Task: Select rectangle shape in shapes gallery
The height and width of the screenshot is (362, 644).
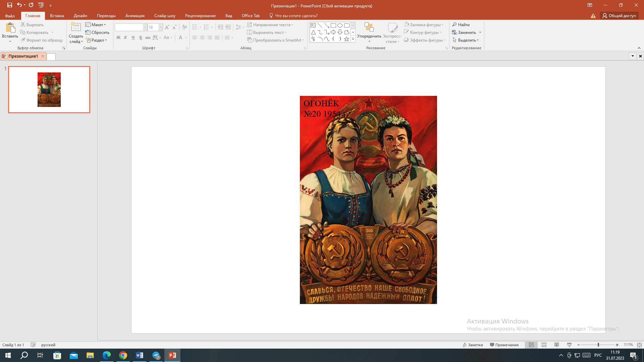Action: pos(333,25)
